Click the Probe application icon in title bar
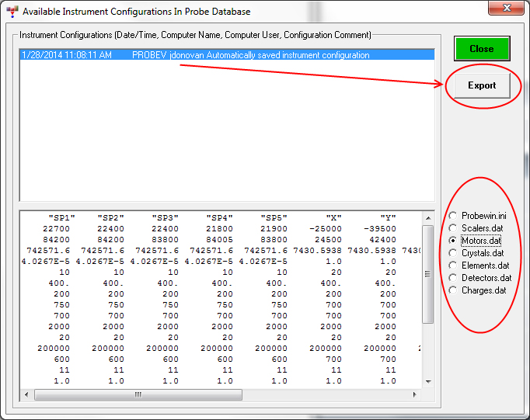Image resolution: width=530 pixels, height=420 pixels. click(x=12, y=12)
